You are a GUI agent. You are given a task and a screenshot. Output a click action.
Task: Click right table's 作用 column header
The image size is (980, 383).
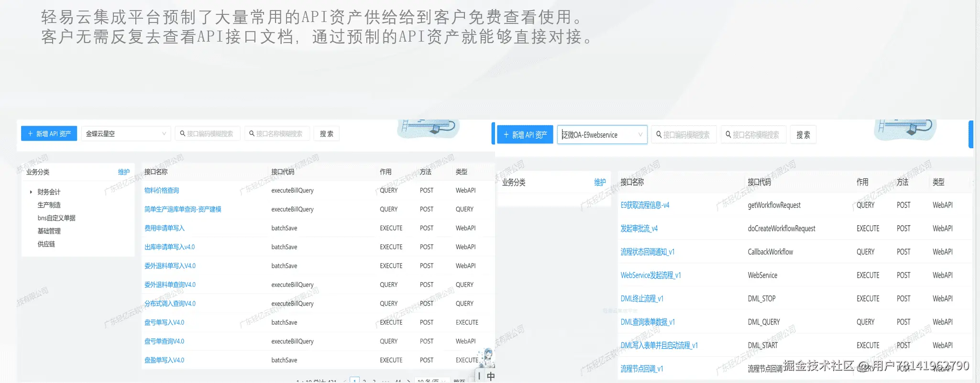click(x=862, y=182)
